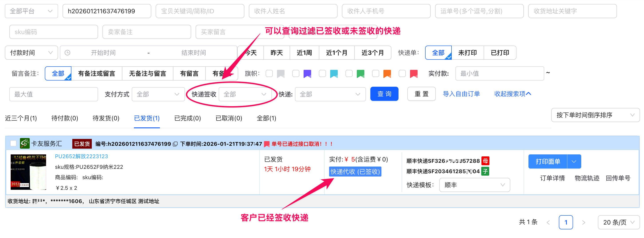The width and height of the screenshot is (644, 238).
Task: Click the copy order number icon
Action: [175, 144]
